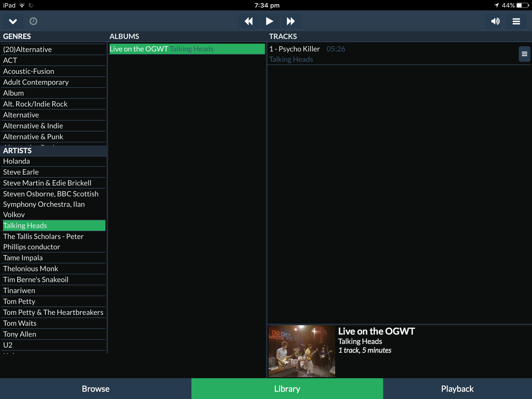This screenshot has width=532, height=399.
Task: Select the Alt. Rock/Indie Rock genre
Action: point(54,104)
